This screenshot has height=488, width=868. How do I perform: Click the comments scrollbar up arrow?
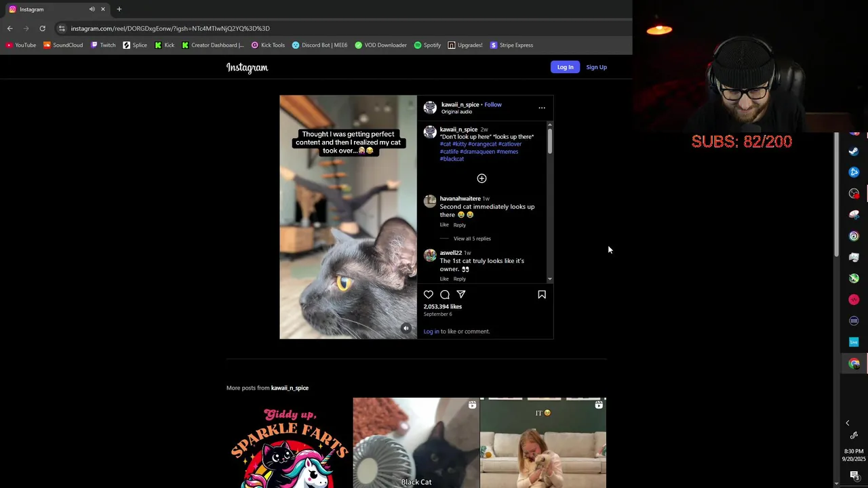pyautogui.click(x=549, y=124)
